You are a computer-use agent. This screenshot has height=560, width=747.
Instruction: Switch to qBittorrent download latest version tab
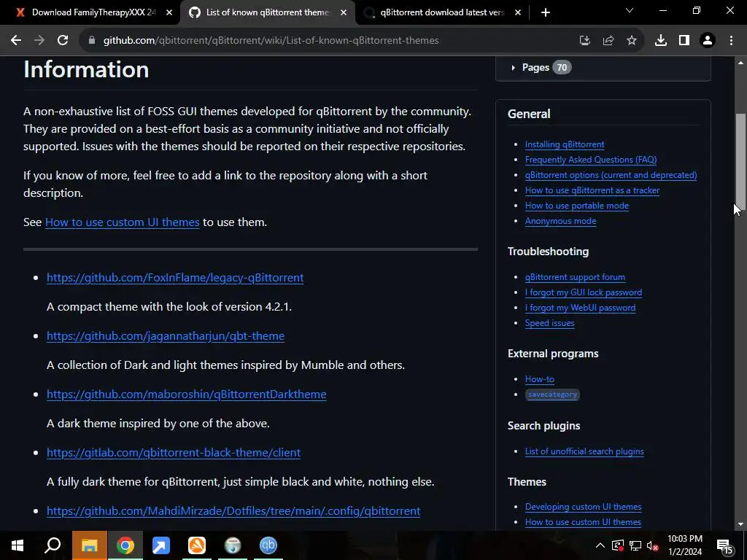[x=442, y=12]
